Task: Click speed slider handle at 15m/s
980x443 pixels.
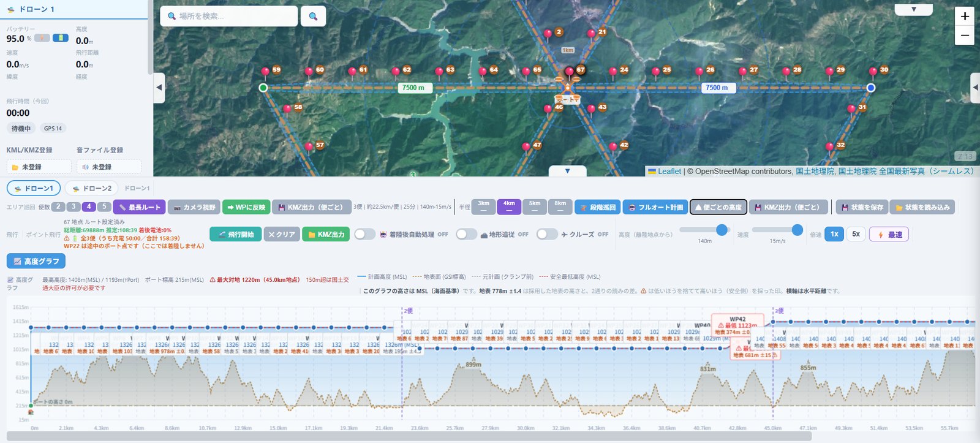Action: click(797, 230)
